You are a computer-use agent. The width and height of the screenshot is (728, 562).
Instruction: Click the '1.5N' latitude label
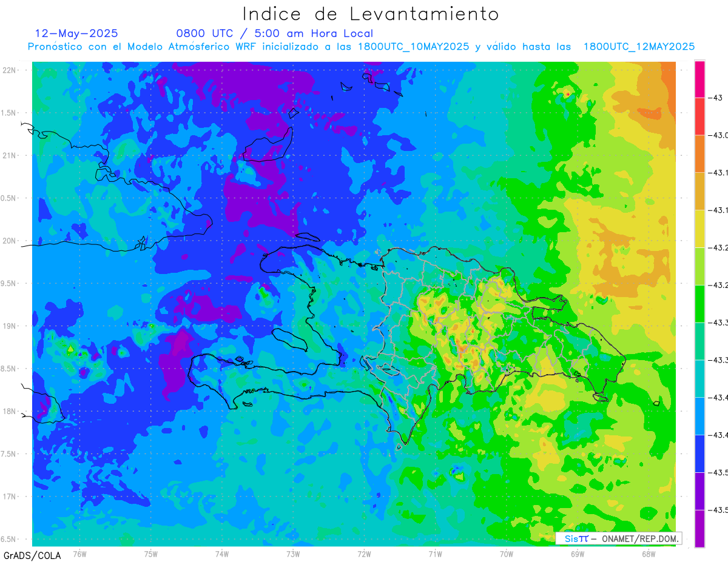(x=10, y=113)
